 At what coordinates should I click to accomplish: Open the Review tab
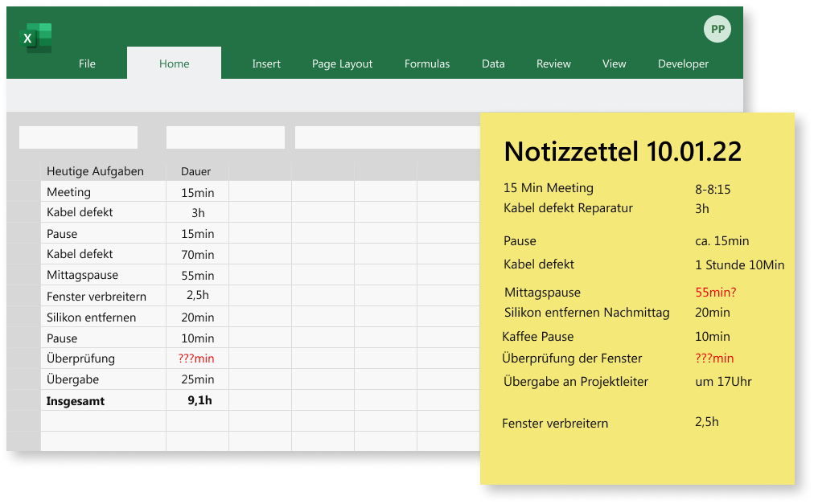(553, 64)
